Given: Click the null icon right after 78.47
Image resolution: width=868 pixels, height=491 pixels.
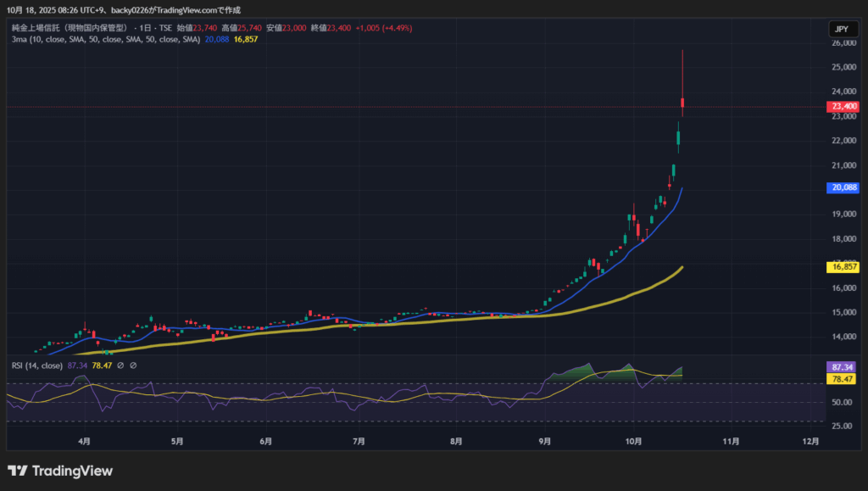Looking at the screenshot, I should tap(120, 365).
